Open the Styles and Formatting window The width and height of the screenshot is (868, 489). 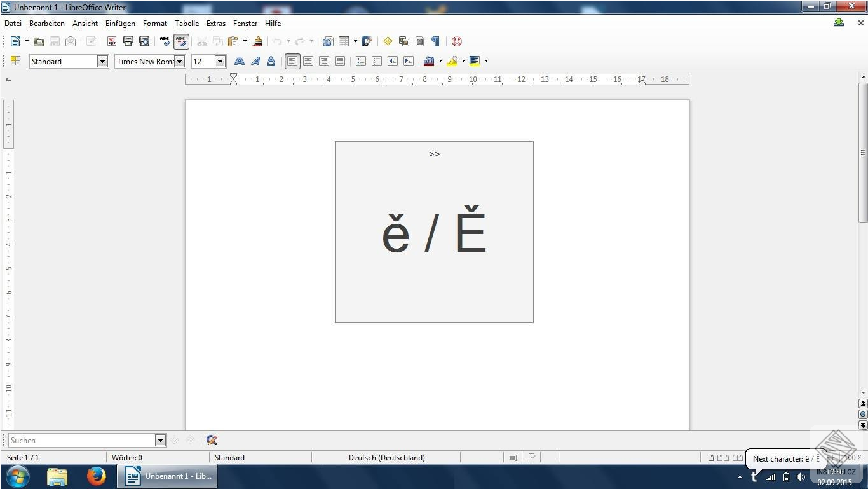[16, 61]
